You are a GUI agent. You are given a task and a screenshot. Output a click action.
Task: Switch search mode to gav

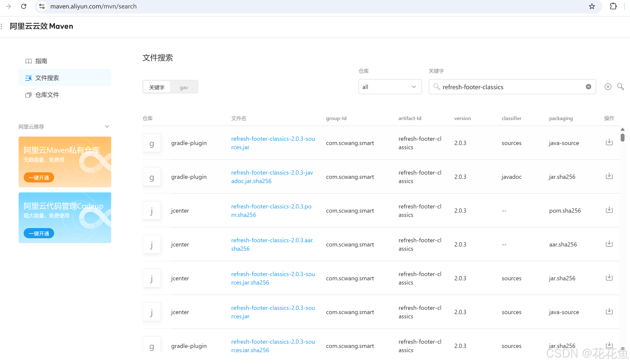(184, 87)
